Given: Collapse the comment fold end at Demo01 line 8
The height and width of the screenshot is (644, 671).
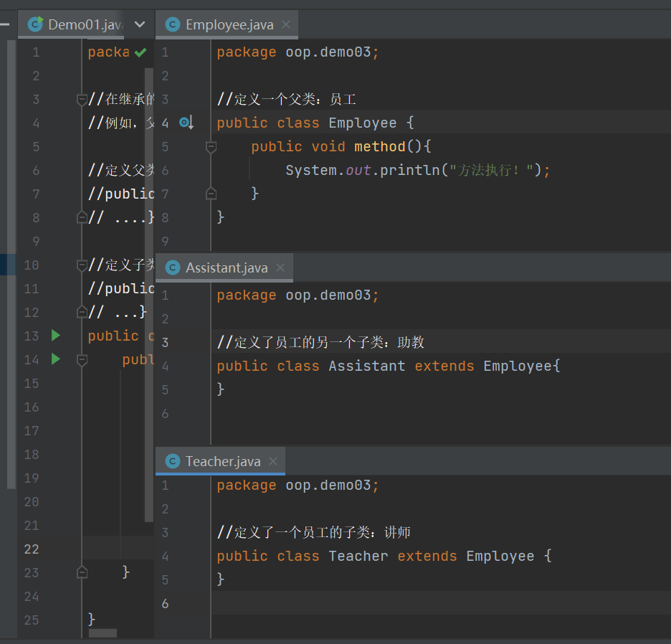Looking at the screenshot, I should point(82,217).
